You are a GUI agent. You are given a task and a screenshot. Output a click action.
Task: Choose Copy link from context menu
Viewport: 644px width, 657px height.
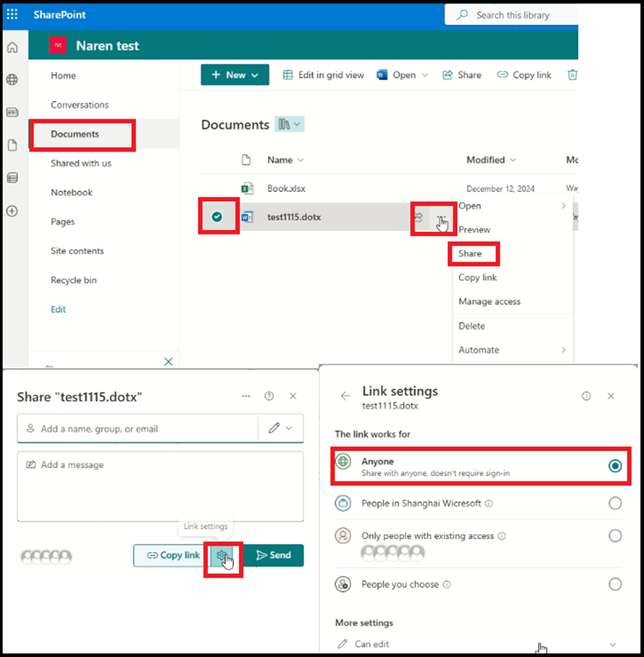[477, 277]
